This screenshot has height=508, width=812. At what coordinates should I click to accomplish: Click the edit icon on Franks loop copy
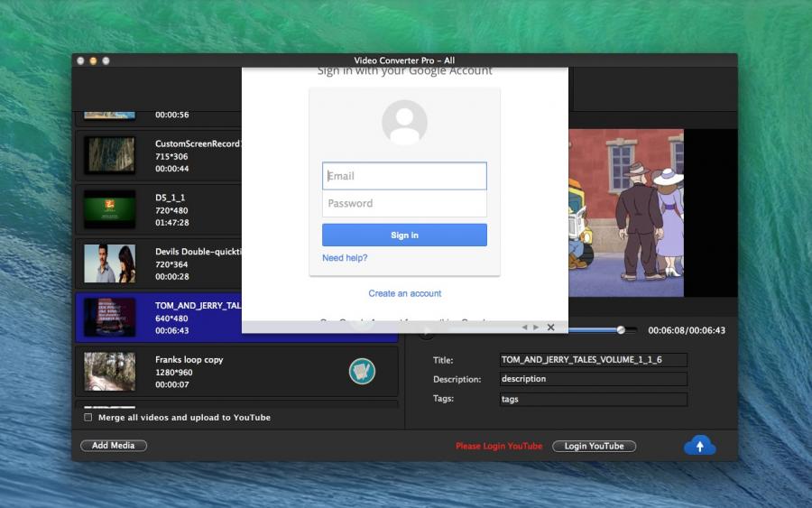[x=362, y=371]
